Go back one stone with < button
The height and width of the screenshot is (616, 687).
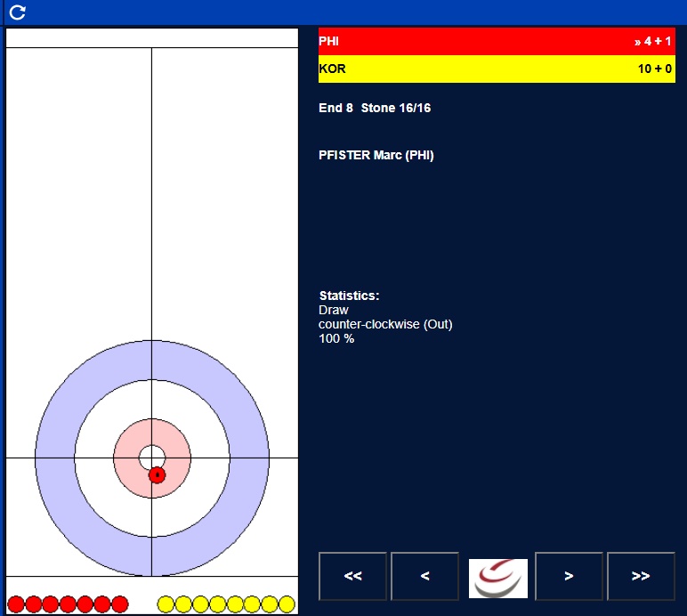click(424, 576)
